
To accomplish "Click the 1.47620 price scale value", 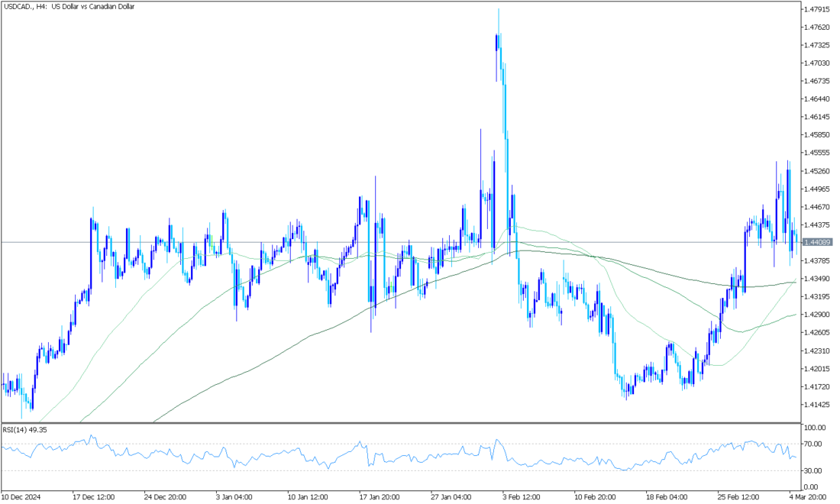I will [816, 27].
